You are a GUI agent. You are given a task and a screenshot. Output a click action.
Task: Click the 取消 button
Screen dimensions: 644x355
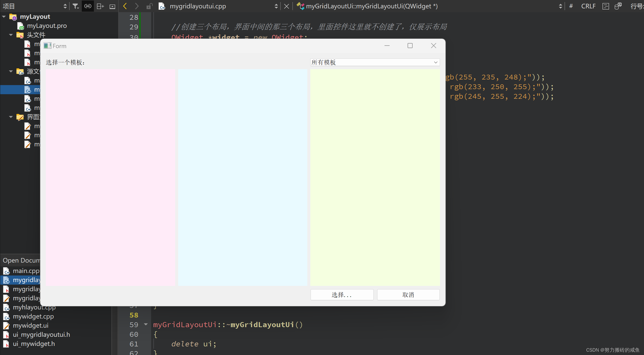pyautogui.click(x=408, y=295)
